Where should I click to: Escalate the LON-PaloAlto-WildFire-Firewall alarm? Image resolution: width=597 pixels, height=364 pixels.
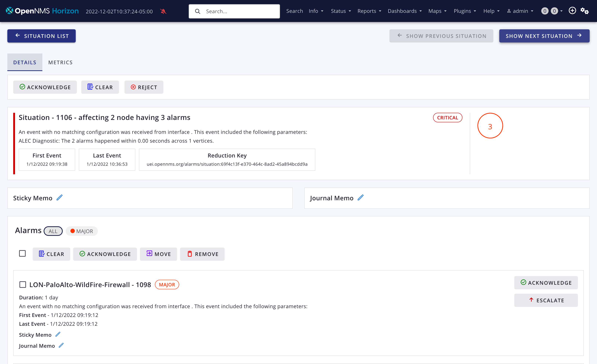(546, 300)
